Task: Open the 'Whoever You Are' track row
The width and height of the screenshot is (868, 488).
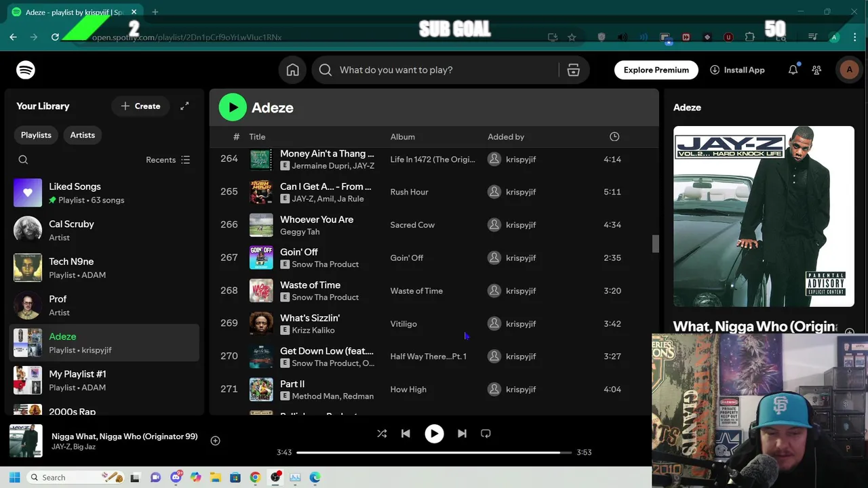Action: coord(434,225)
